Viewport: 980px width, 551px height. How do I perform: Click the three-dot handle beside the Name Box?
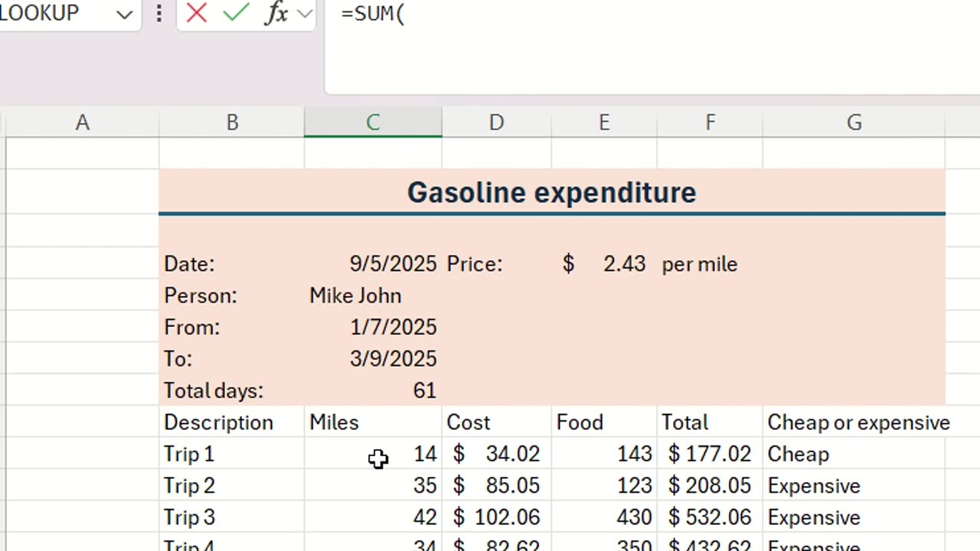[159, 13]
